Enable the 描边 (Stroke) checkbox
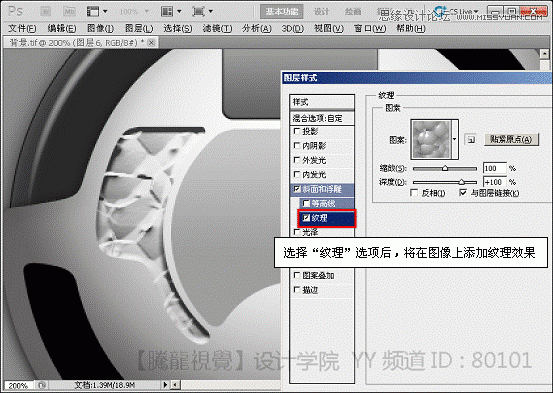The height and width of the screenshot is (393, 553). click(297, 290)
